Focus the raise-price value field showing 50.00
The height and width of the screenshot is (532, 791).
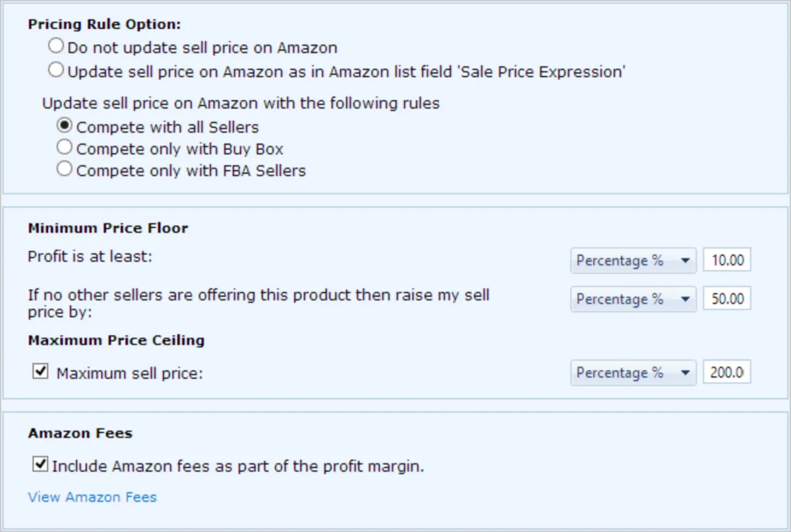(727, 299)
